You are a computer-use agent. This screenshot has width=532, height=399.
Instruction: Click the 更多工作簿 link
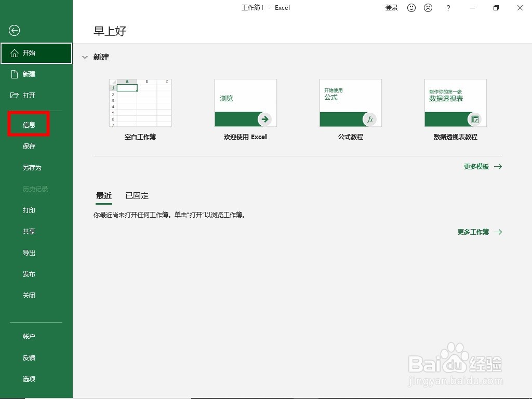coord(480,232)
